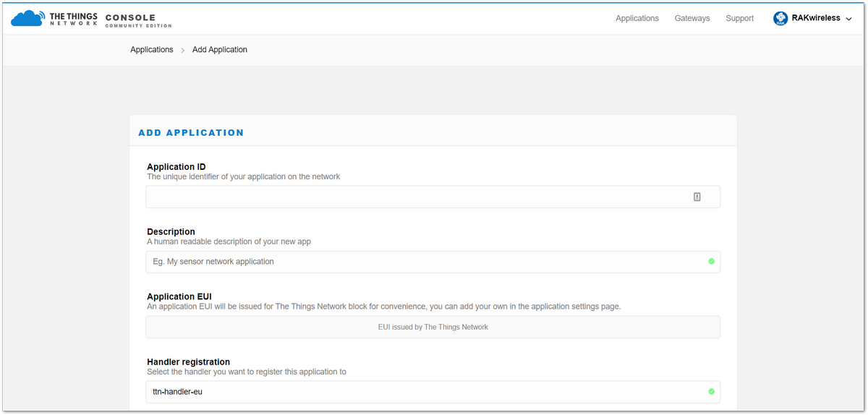Click The Things Network cloud logo
This screenshot has width=868, height=415.
pyautogui.click(x=27, y=18)
